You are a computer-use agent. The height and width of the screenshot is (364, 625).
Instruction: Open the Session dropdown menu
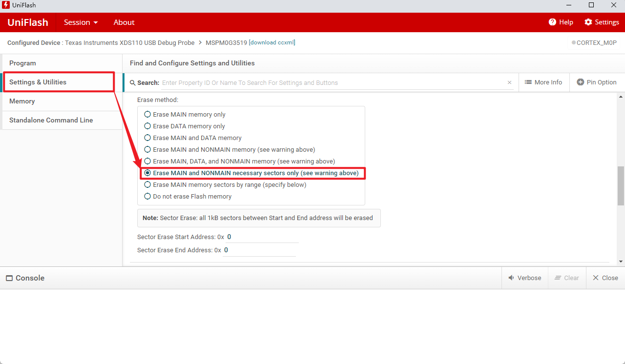coord(81,22)
